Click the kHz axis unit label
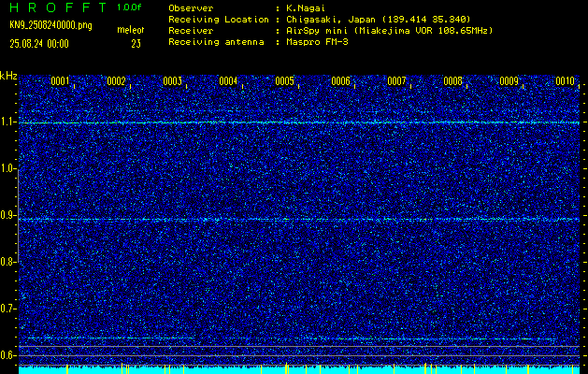Image resolution: width=588 pixels, height=374 pixels. 8,76
